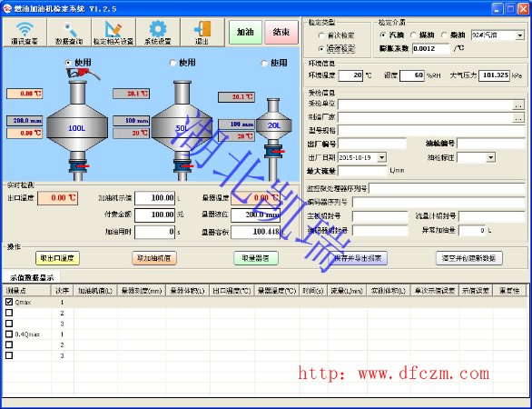Expand the 油枪标注 dropdown
The height and width of the screenshot is (409, 532).
coord(490,157)
